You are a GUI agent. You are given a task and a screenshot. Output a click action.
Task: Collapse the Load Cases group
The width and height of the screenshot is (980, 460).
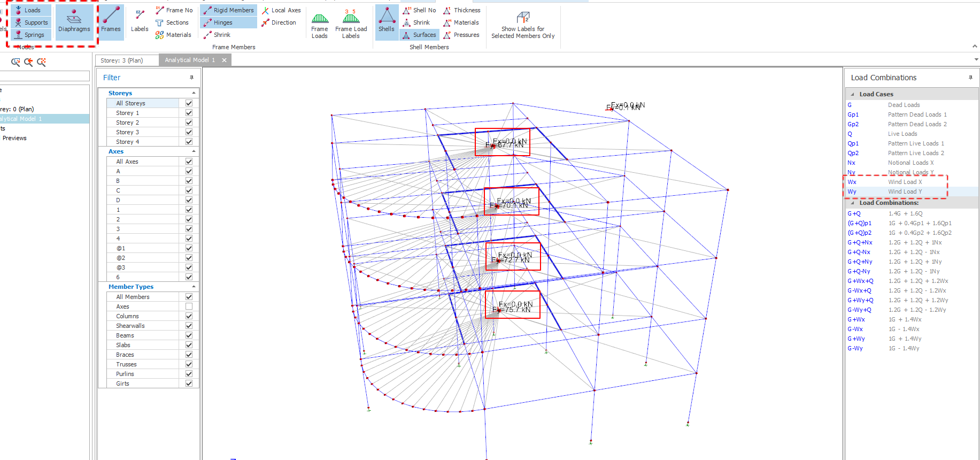852,94
